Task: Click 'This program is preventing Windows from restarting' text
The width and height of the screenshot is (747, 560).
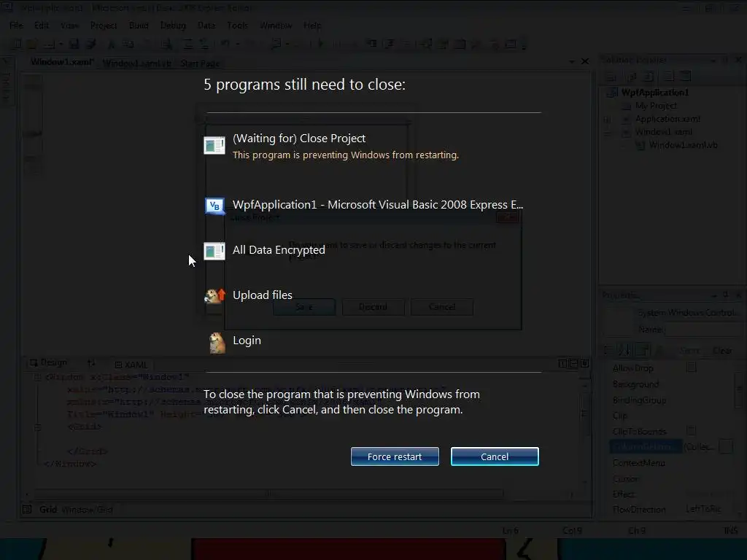Action: click(345, 155)
